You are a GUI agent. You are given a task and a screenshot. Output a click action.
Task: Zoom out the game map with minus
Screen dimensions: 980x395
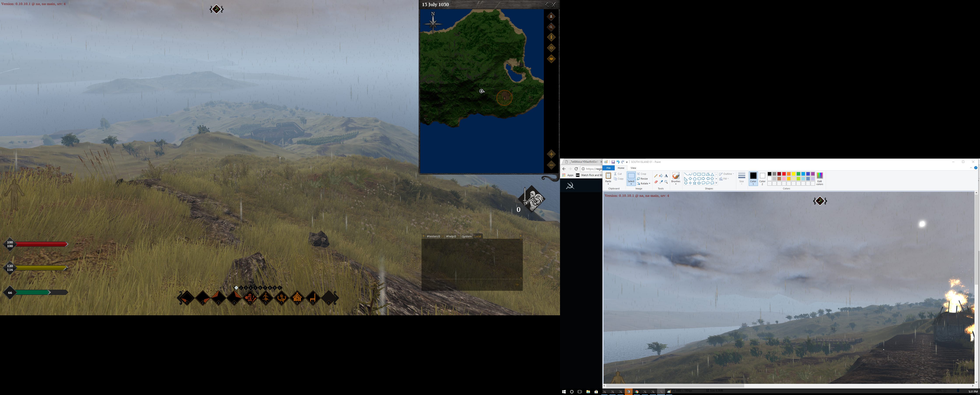point(551,165)
